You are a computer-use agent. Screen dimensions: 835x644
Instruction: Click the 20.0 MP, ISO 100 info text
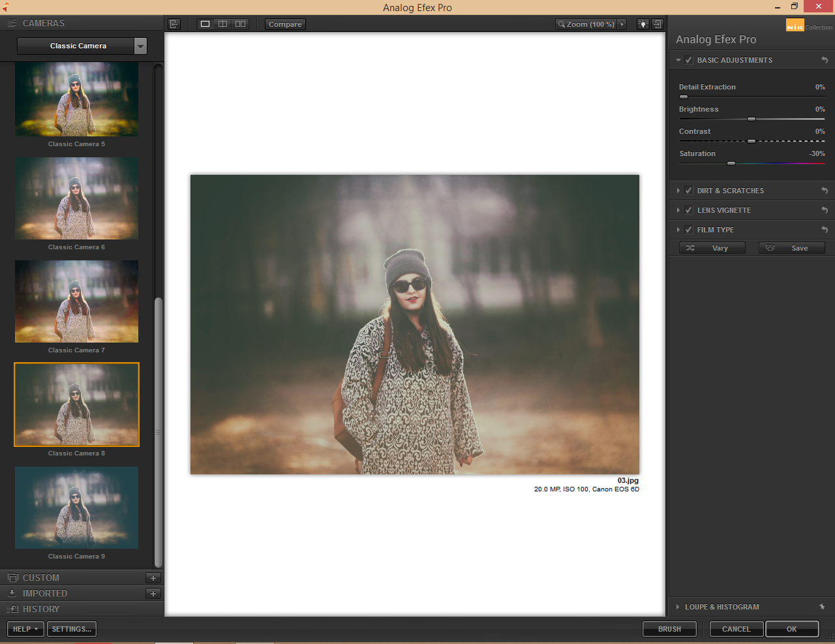[x=586, y=489]
